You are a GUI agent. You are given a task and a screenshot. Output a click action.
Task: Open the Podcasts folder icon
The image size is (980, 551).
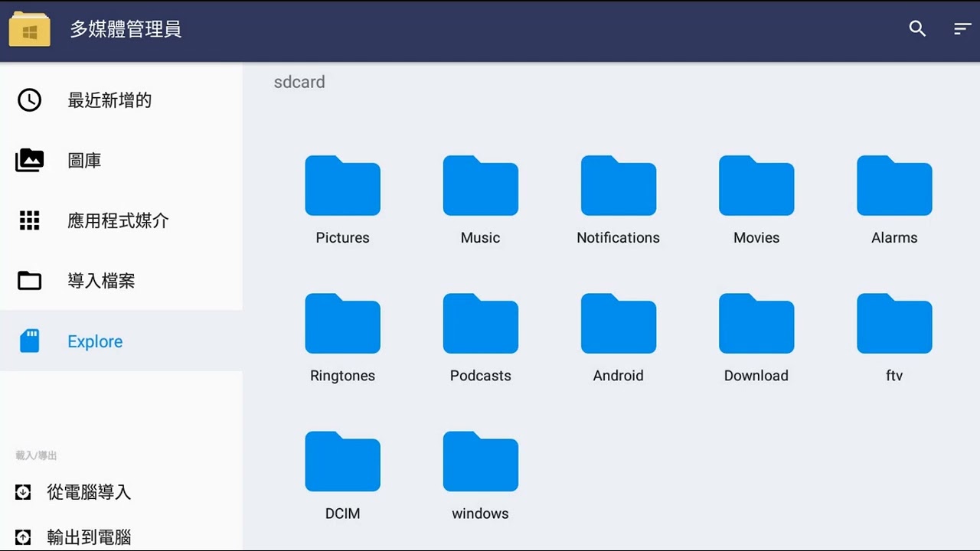[x=480, y=323]
